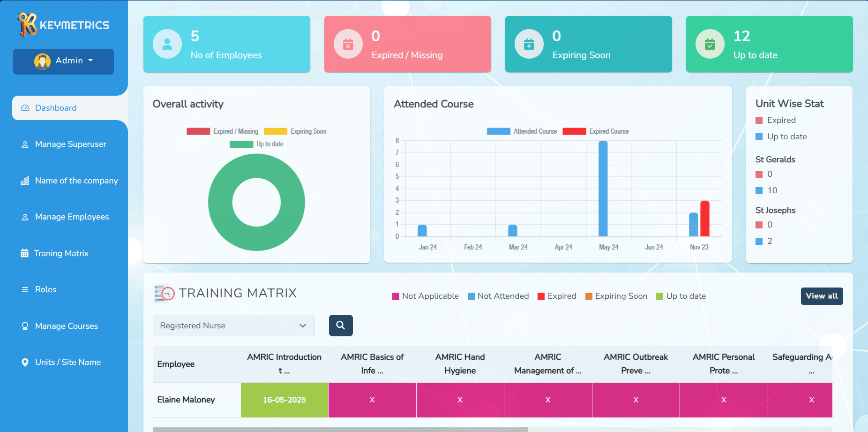Click the Admin avatar picture

coord(43,61)
